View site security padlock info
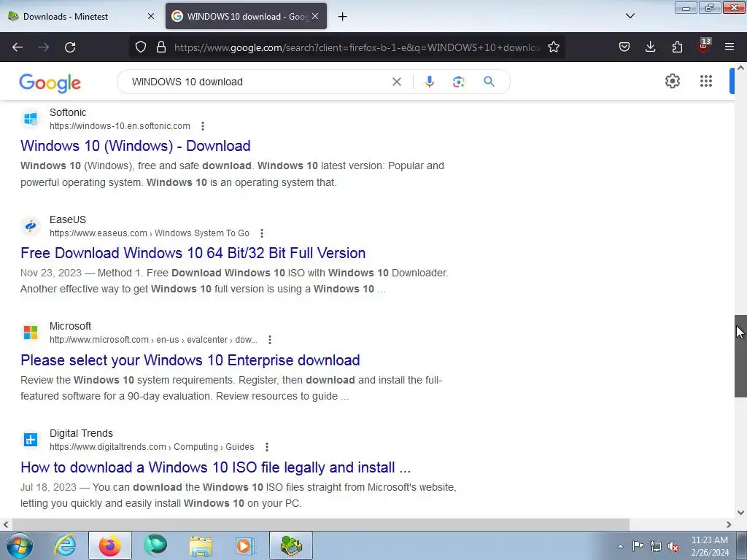This screenshot has width=747, height=560. [161, 47]
